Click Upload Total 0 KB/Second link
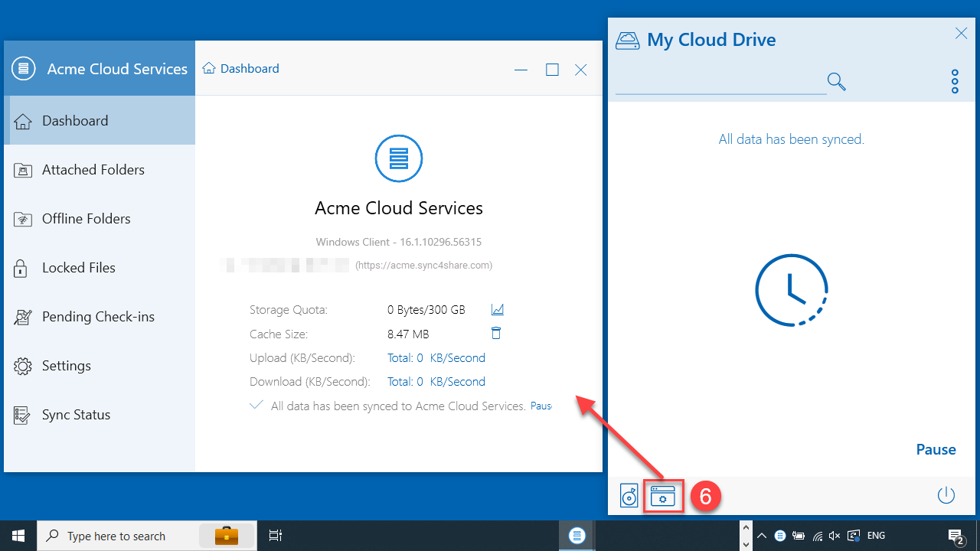Viewport: 980px width, 551px height. pos(436,358)
